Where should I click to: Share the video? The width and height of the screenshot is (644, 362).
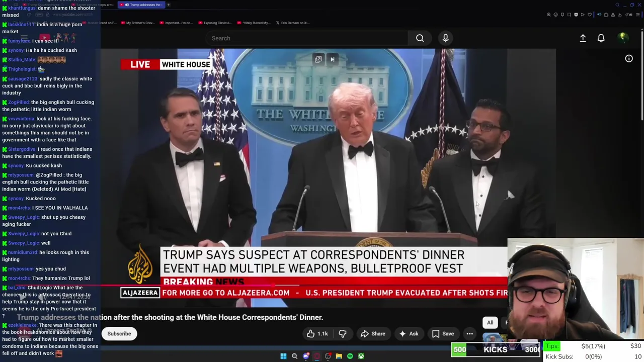tap(373, 334)
